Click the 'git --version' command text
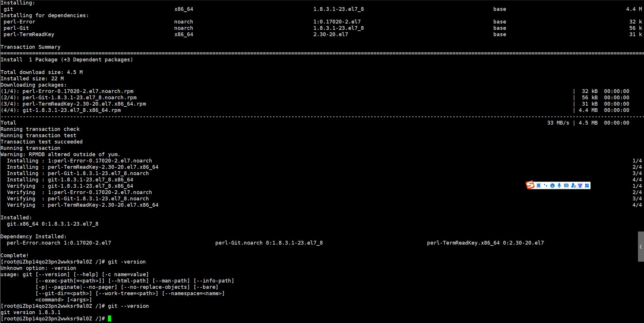644x323 pixels. tap(128, 306)
